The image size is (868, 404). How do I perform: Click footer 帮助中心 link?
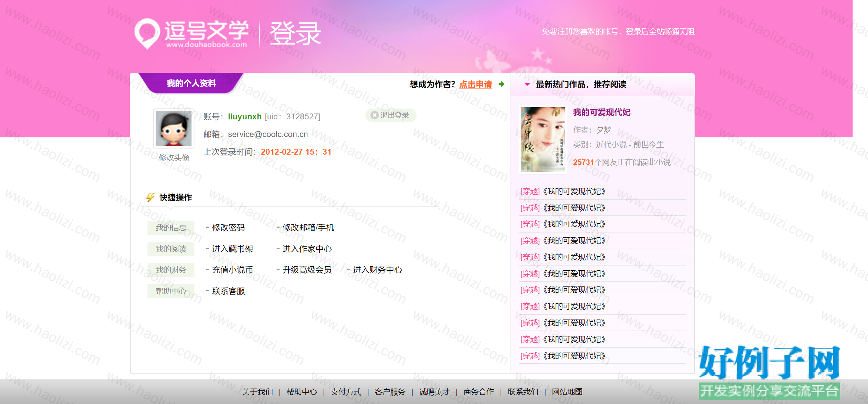click(x=302, y=392)
